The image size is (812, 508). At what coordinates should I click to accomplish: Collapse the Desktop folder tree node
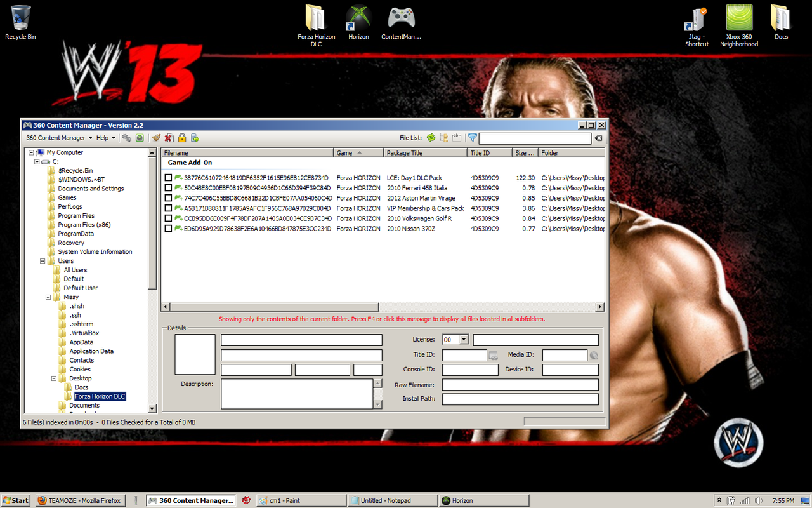[54, 378]
